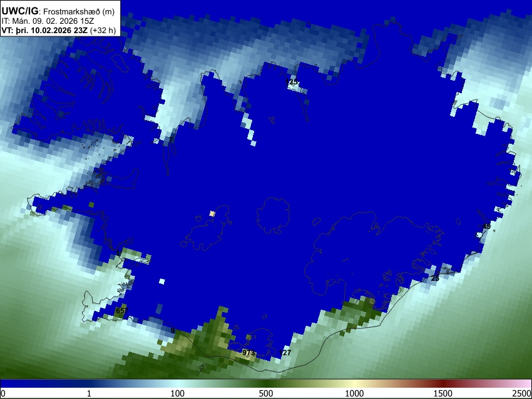Click the "0" label on the color scale
The image size is (532, 399).
[3, 393]
